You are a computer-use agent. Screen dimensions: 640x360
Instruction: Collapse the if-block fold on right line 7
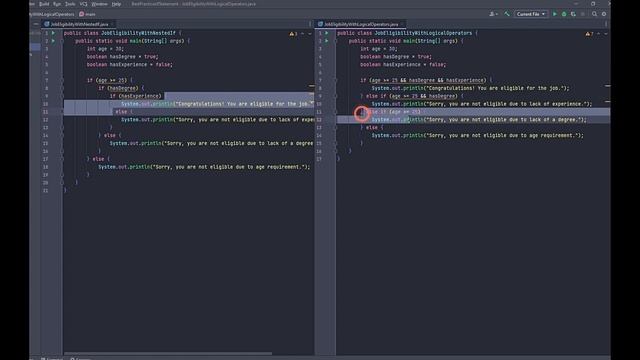click(335, 80)
